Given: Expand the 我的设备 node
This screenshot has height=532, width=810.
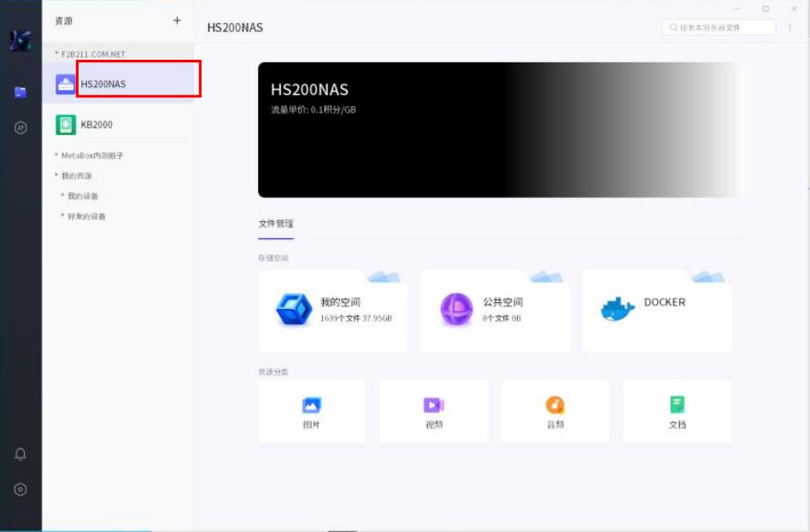Looking at the screenshot, I should tap(79, 196).
